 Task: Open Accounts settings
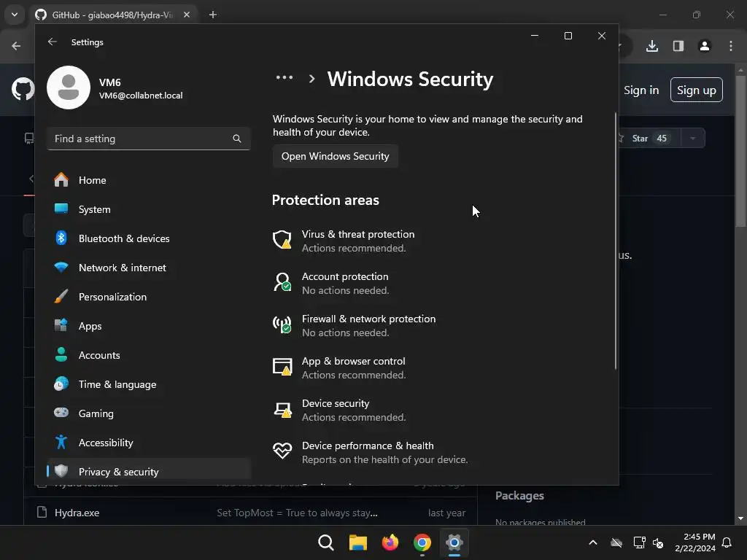[149, 355]
